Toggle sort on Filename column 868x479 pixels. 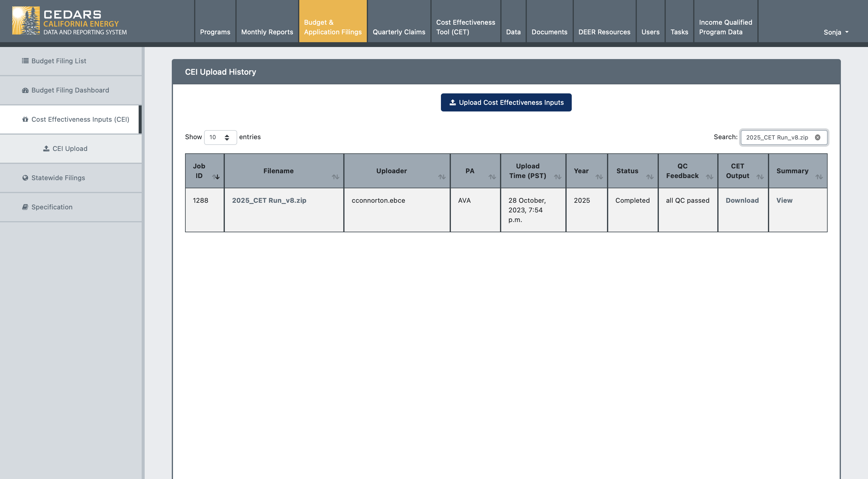335,177
